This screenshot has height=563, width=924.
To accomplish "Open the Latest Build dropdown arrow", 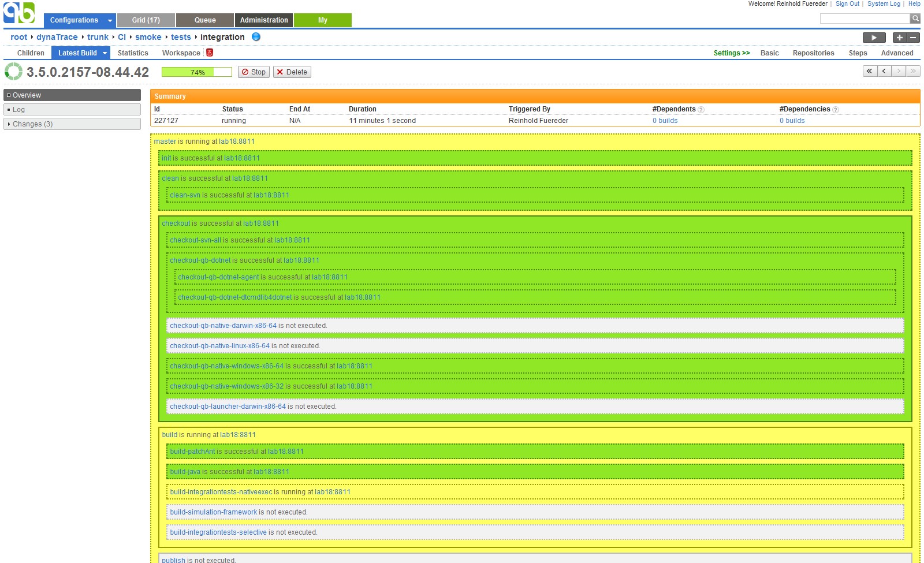I will tap(105, 53).
